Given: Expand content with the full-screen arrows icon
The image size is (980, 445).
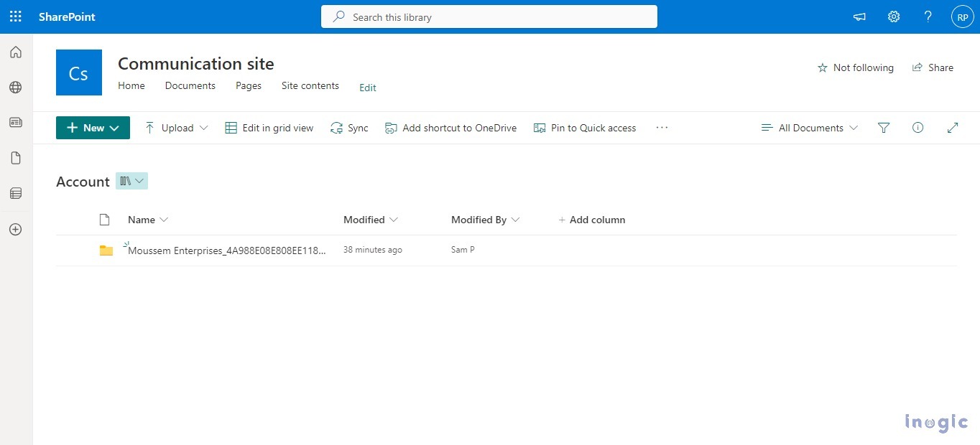Looking at the screenshot, I should (x=953, y=128).
